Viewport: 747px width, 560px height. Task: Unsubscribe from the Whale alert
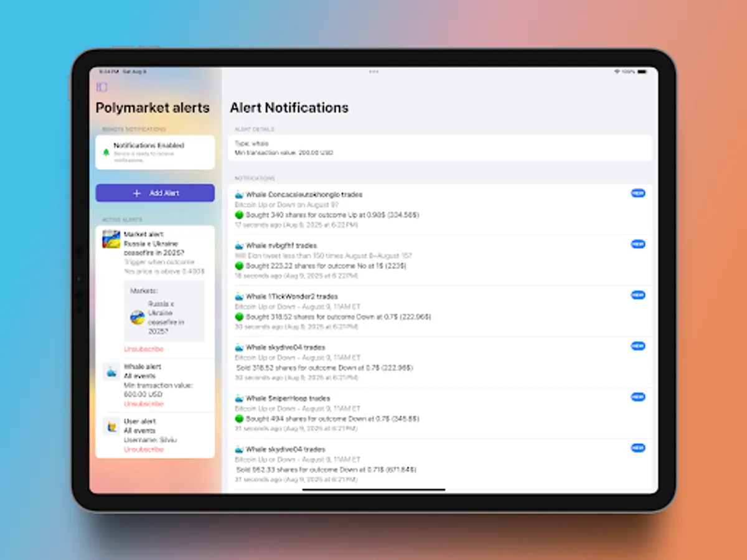click(x=143, y=403)
